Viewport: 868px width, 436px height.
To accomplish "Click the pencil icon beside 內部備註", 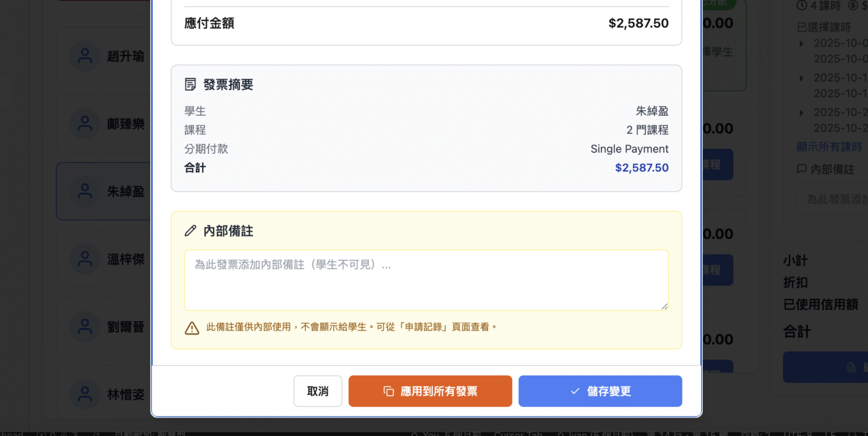I will [190, 231].
